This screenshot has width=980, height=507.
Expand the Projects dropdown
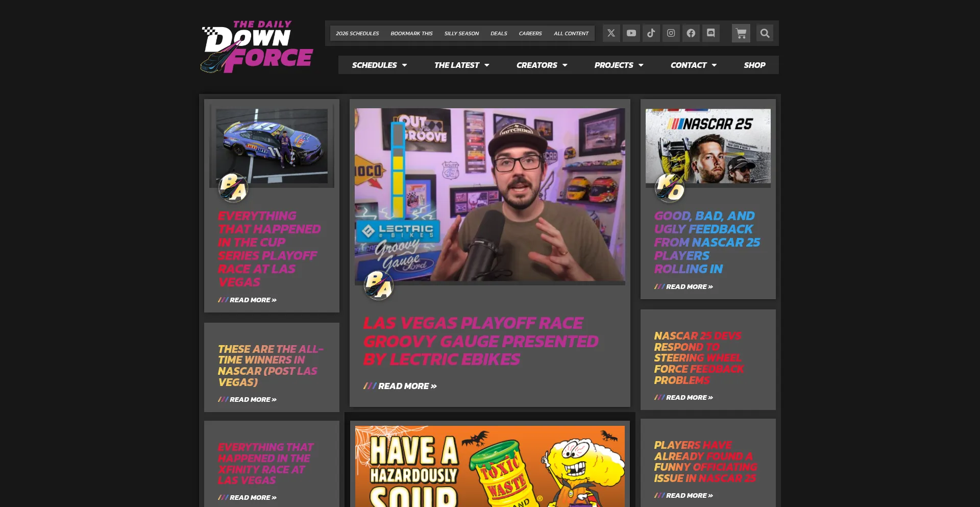point(619,65)
